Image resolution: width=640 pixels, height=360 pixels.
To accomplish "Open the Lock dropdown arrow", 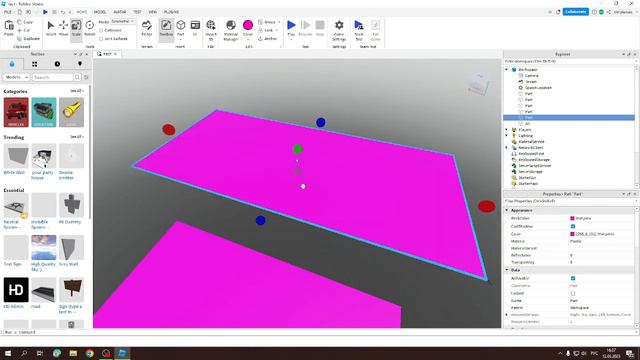I will [276, 31].
